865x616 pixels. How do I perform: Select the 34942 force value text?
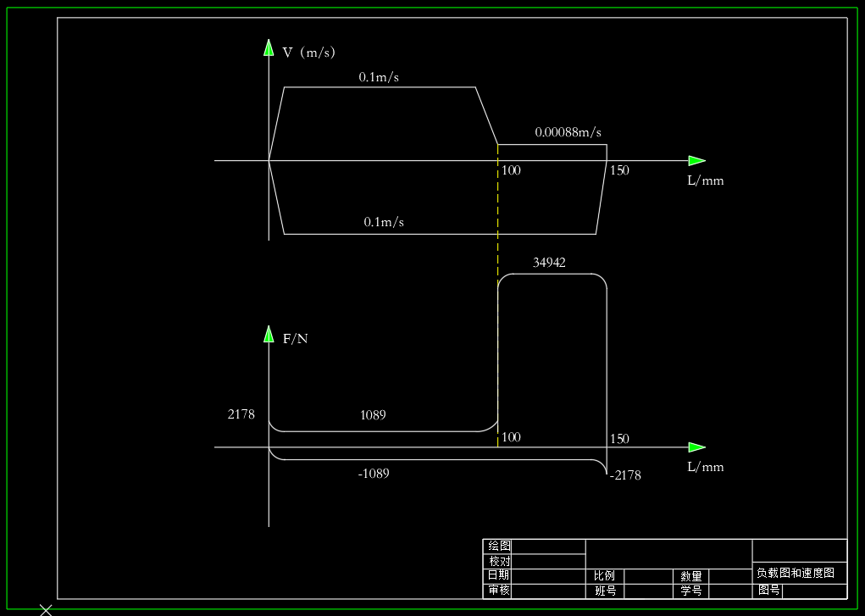click(549, 263)
